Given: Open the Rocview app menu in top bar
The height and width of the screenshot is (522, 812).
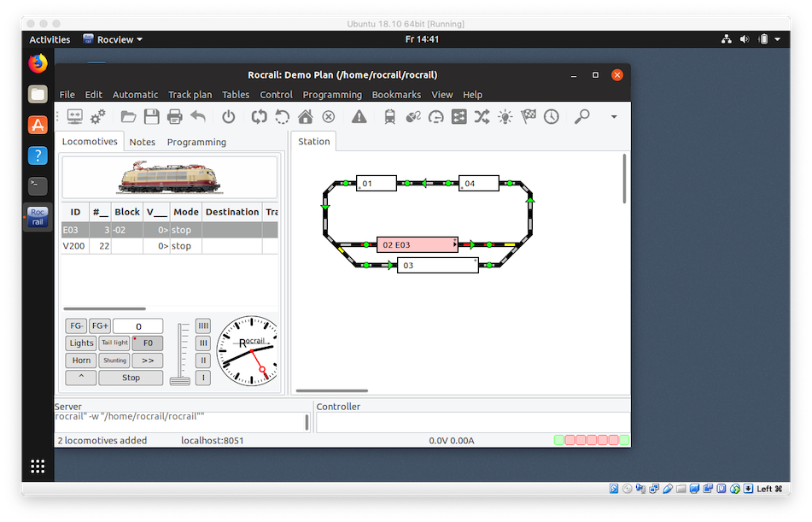Looking at the screenshot, I should coord(113,39).
